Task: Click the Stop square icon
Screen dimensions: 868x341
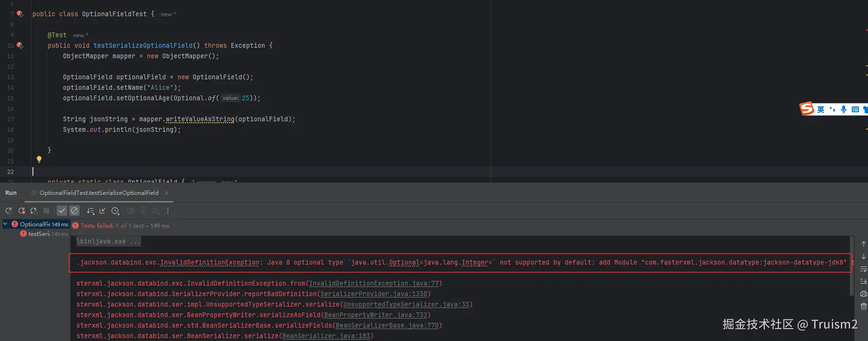Action: [46, 211]
